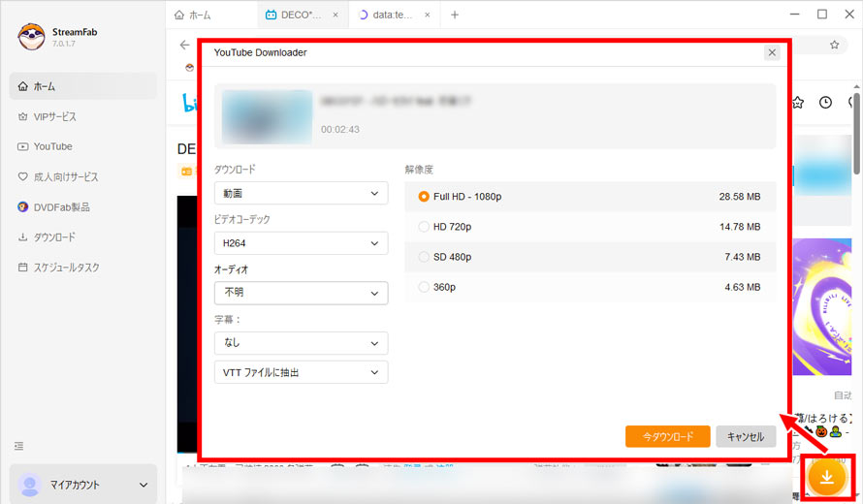This screenshot has width=863, height=504.
Task: Click the history clock icon
Action: 825,103
